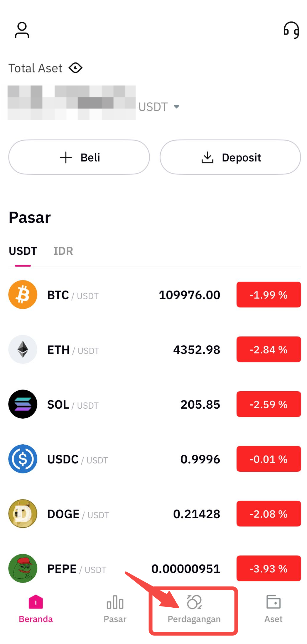Viewport: 307px width, 644px height.
Task: Tap the Bitcoin coin icon
Action: (23, 295)
